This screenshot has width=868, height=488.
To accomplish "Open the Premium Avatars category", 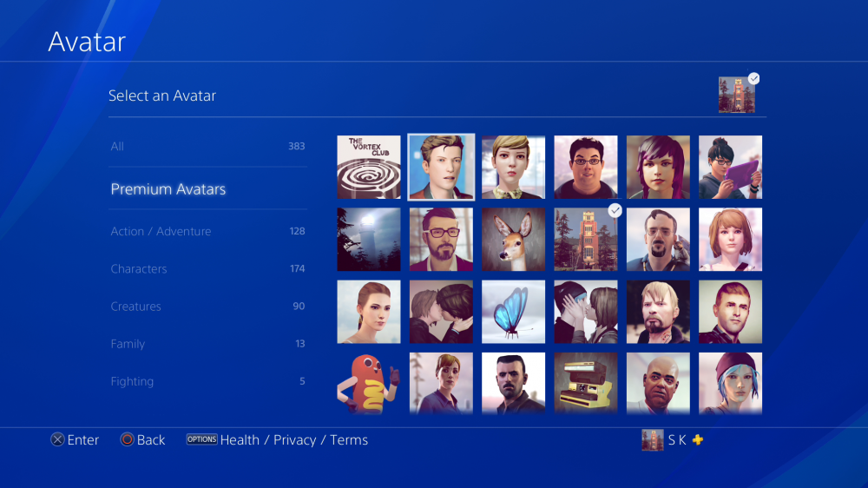I will [207, 189].
